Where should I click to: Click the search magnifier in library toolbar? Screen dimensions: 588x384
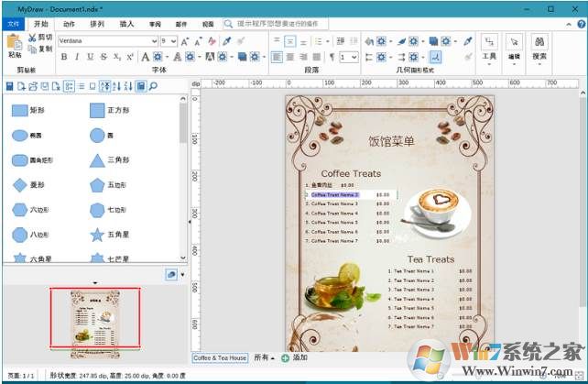pos(153,86)
